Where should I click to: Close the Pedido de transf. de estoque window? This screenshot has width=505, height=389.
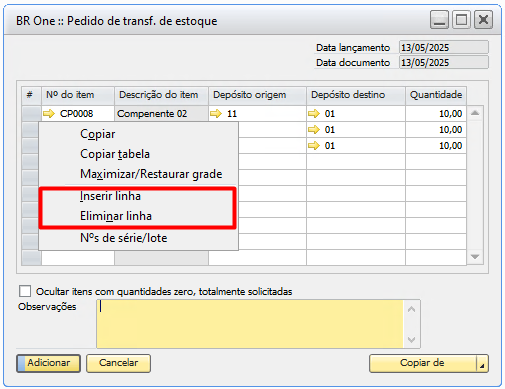(483, 20)
